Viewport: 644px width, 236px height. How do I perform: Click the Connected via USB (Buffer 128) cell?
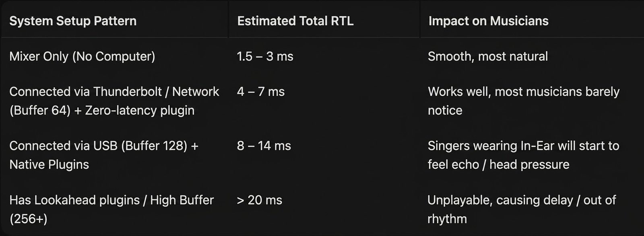tap(104, 155)
